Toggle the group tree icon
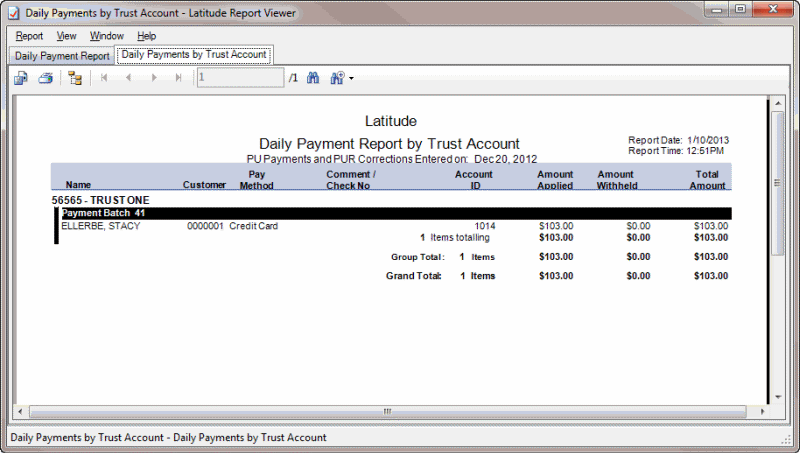The image size is (800, 453). (x=75, y=78)
